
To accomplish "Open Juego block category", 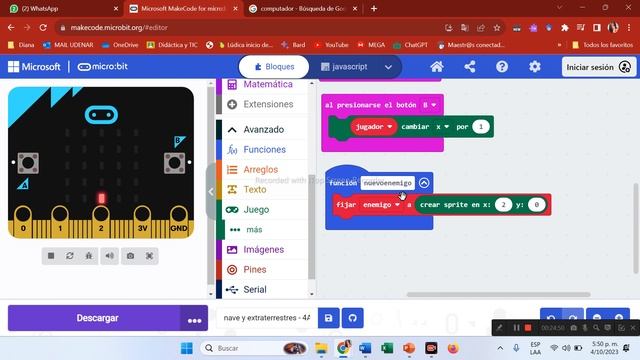I will point(265,210).
